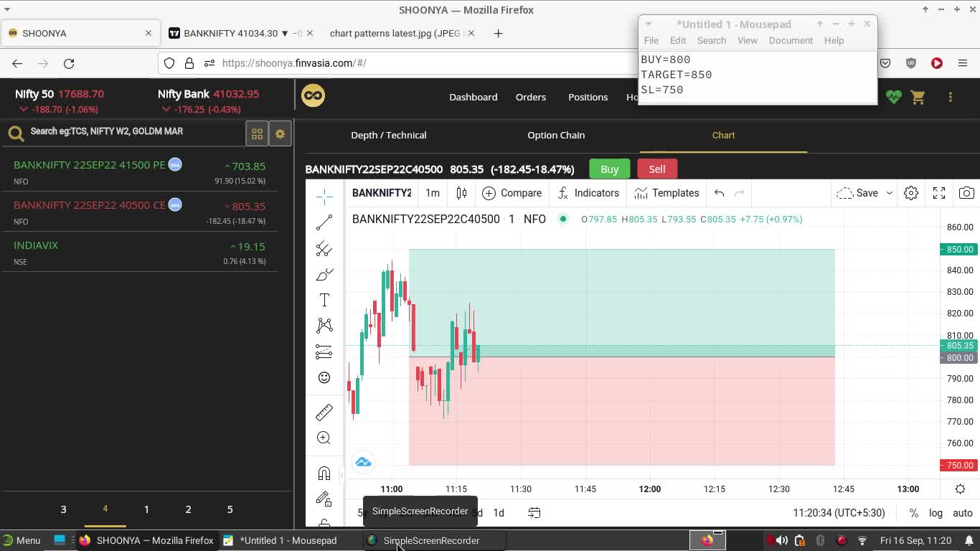980x551 pixels.
Task: Open chart timezone 11:20:34 (UTC+5:30) menu
Action: coord(839,513)
